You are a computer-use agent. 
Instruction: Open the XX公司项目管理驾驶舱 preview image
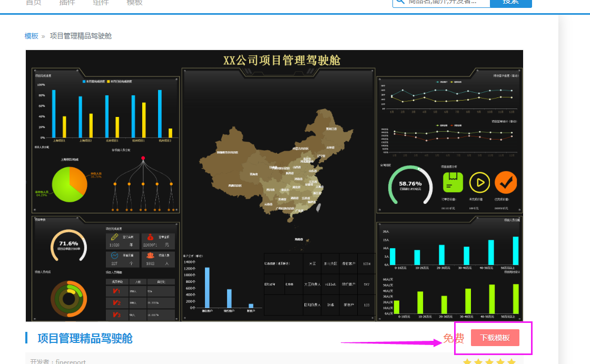[x=274, y=185]
